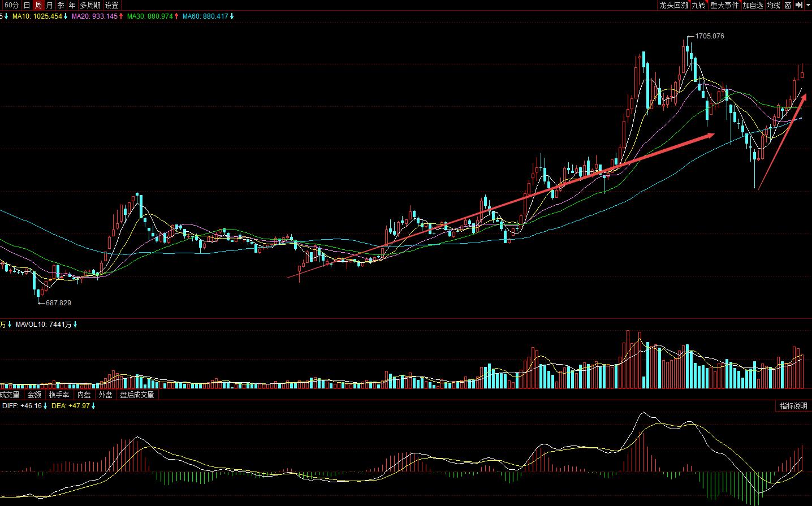The image size is (812, 506).
Task: Click the 1705.076 high price marker
Action: click(710, 36)
